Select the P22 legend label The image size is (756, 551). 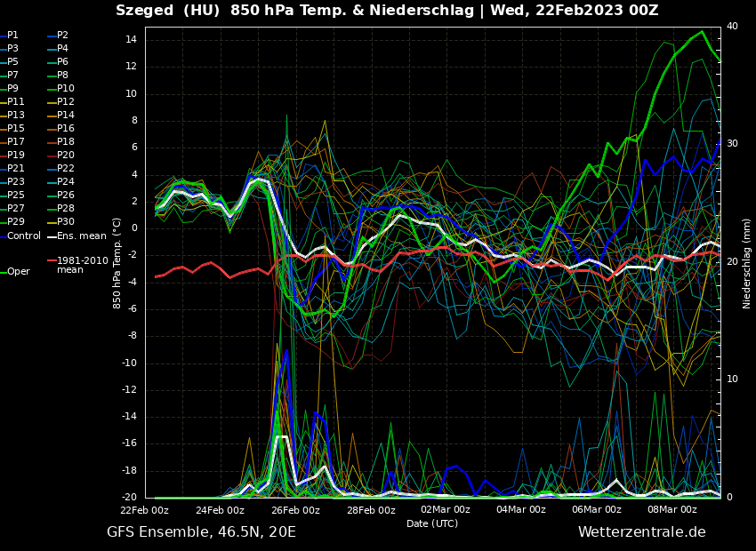click(66, 169)
